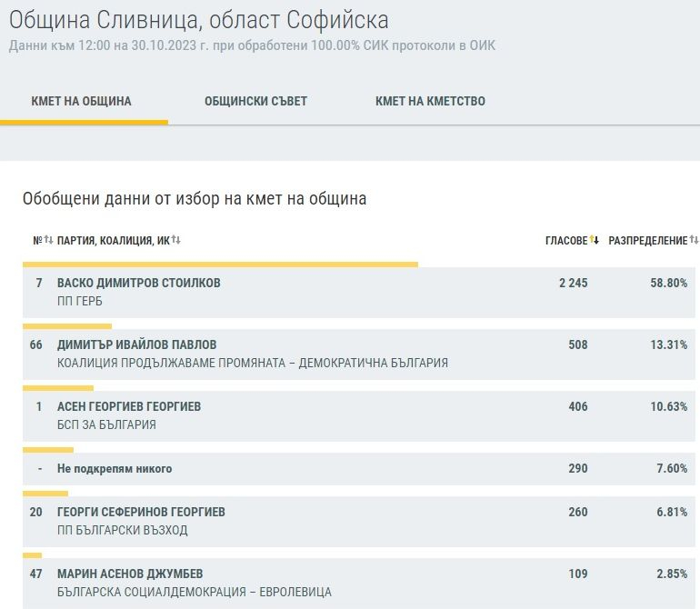Viewport: 700px width, 609px height.
Task: Click the Община Сливница, област Софийска heading
Action: (x=199, y=20)
